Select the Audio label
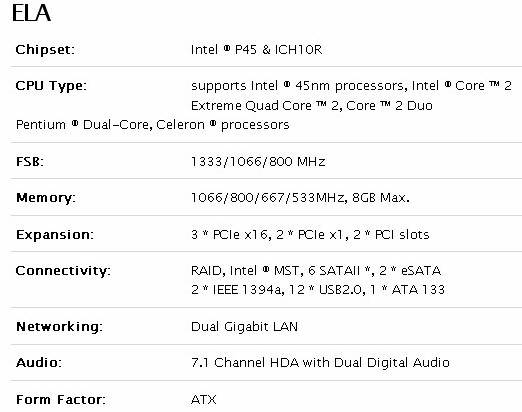This screenshot has height=412, width=522. [x=39, y=363]
